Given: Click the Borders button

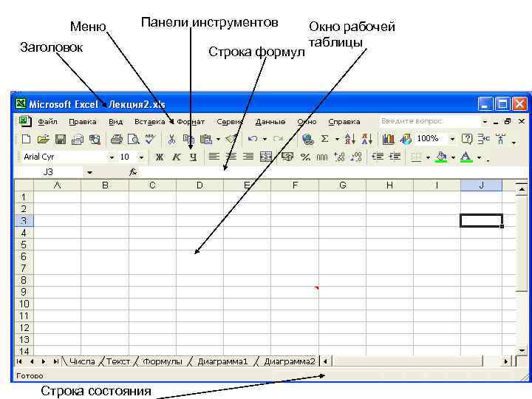Looking at the screenshot, I should pyautogui.click(x=416, y=157).
